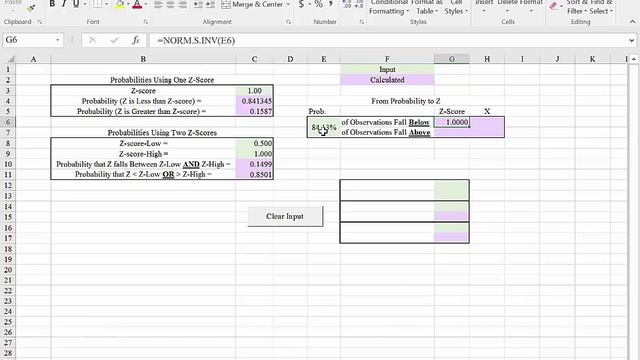The width and height of the screenshot is (640, 360).
Task: Apply Accounting Number Format dollar sign
Action: [x=301, y=4]
